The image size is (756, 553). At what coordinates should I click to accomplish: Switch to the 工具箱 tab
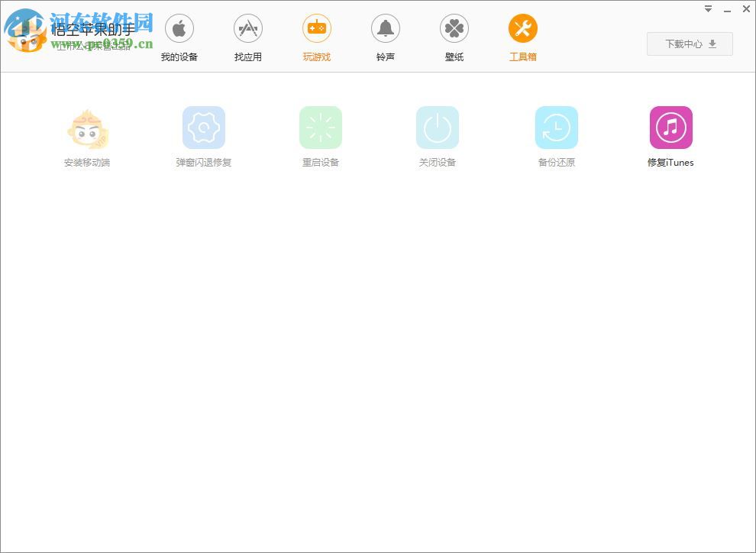522,37
